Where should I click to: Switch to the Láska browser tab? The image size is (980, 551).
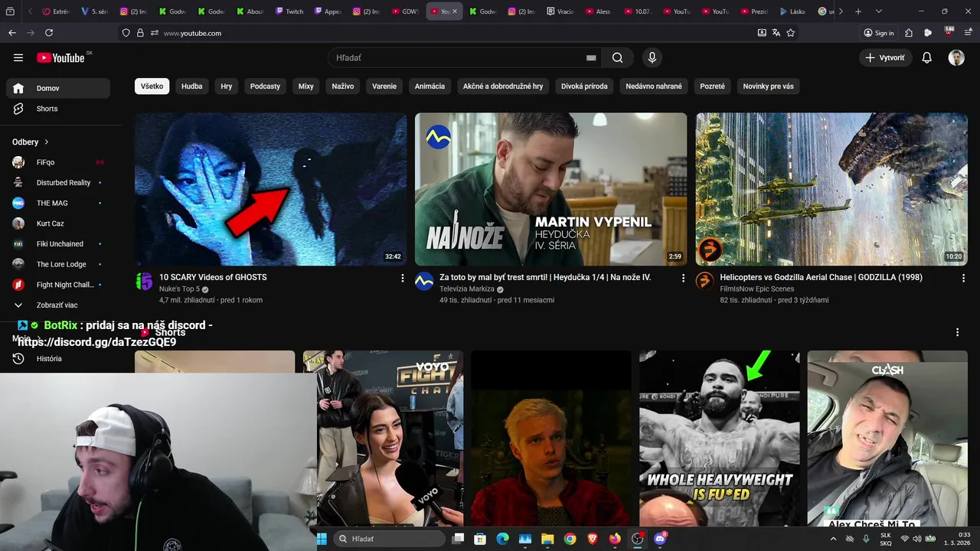pos(793,11)
